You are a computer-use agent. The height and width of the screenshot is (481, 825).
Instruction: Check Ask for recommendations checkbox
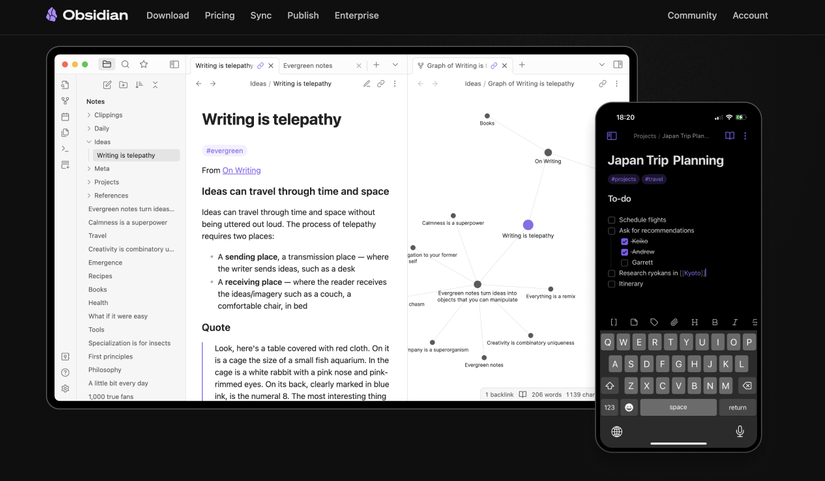click(611, 231)
